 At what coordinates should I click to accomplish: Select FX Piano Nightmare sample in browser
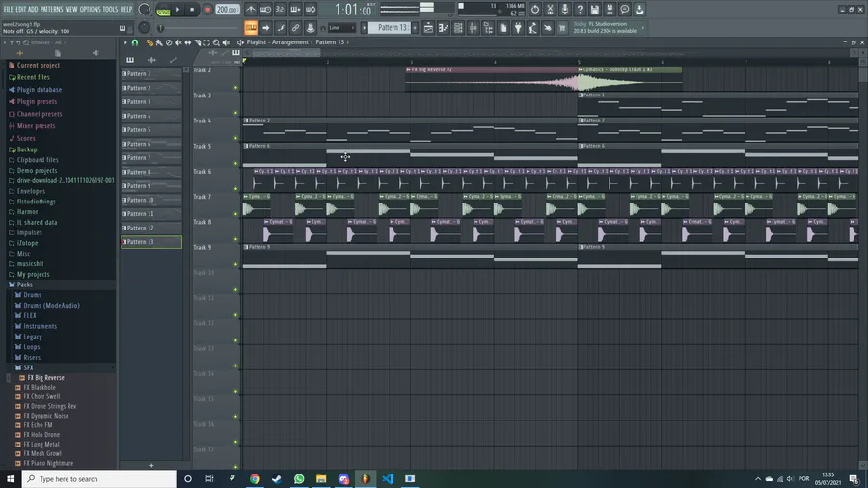point(48,463)
